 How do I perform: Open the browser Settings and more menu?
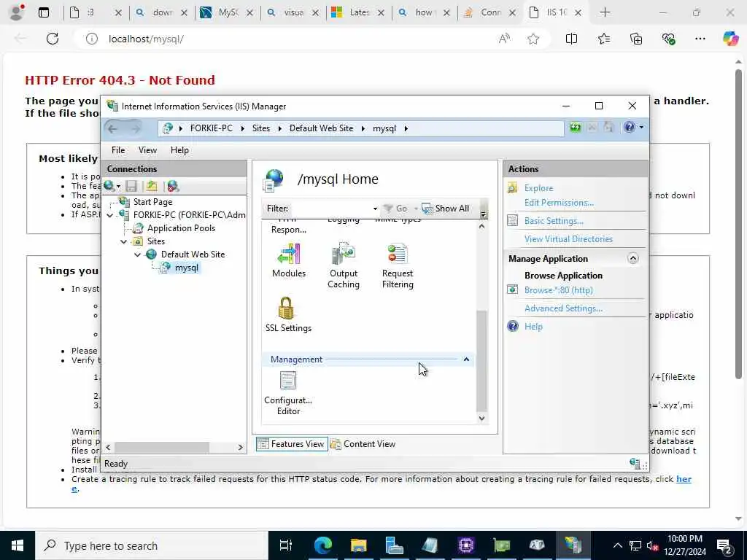(x=700, y=39)
